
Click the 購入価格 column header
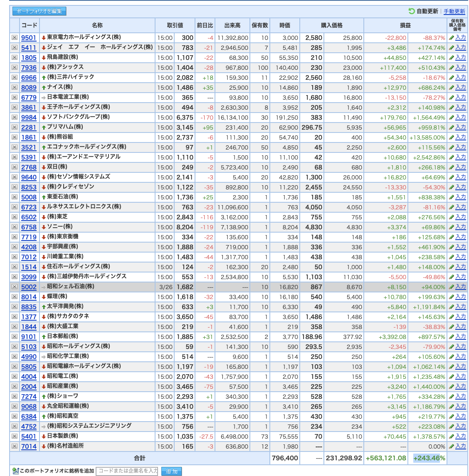click(x=332, y=25)
